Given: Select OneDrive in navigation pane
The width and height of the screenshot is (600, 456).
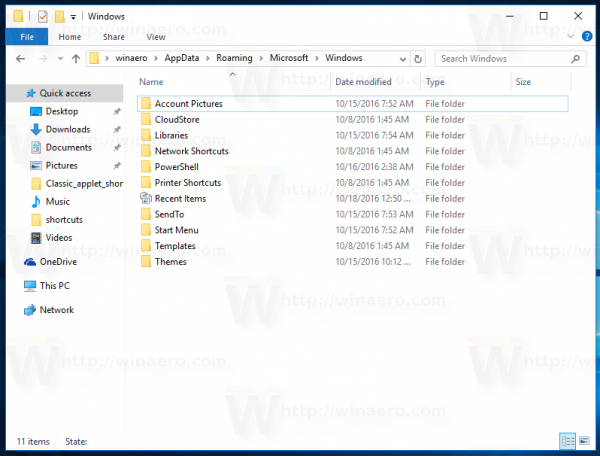Looking at the screenshot, I should point(58,262).
